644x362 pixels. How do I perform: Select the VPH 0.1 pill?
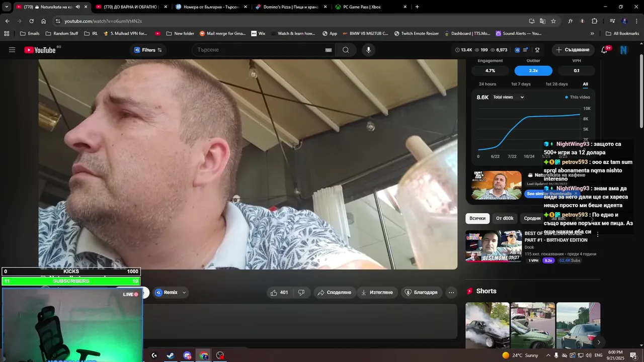[x=577, y=71]
